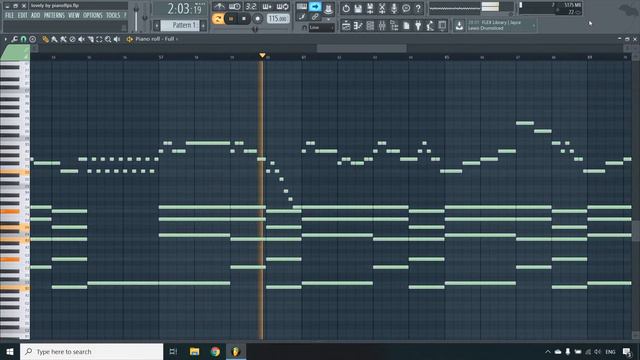Click the monitor-shaped window arrangement icon
The height and width of the screenshot is (360, 640).
click(x=442, y=26)
